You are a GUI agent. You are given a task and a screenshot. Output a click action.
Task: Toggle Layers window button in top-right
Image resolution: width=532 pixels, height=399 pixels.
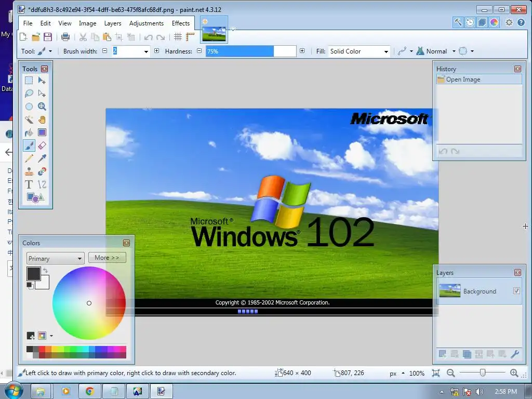coord(482,23)
